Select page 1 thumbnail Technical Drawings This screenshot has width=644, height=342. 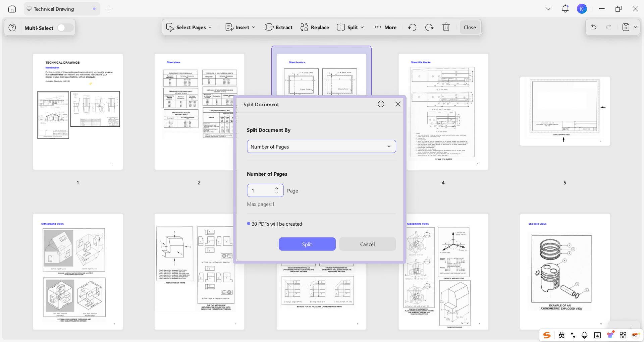click(78, 112)
